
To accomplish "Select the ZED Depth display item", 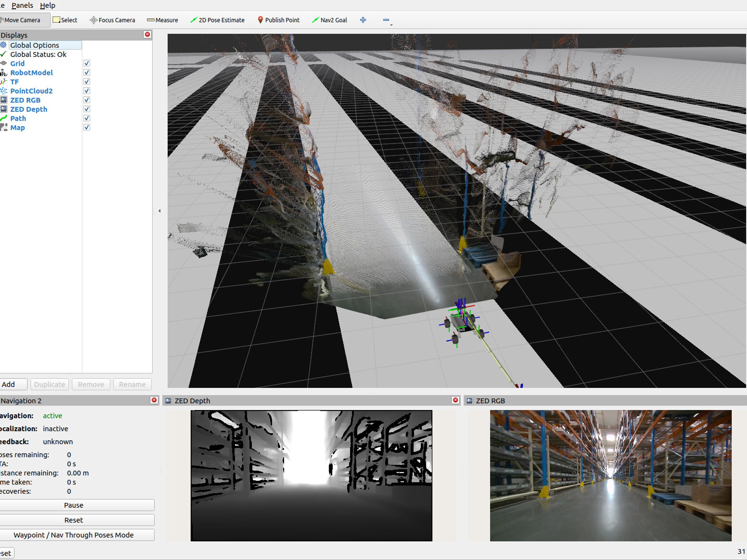I will point(28,109).
